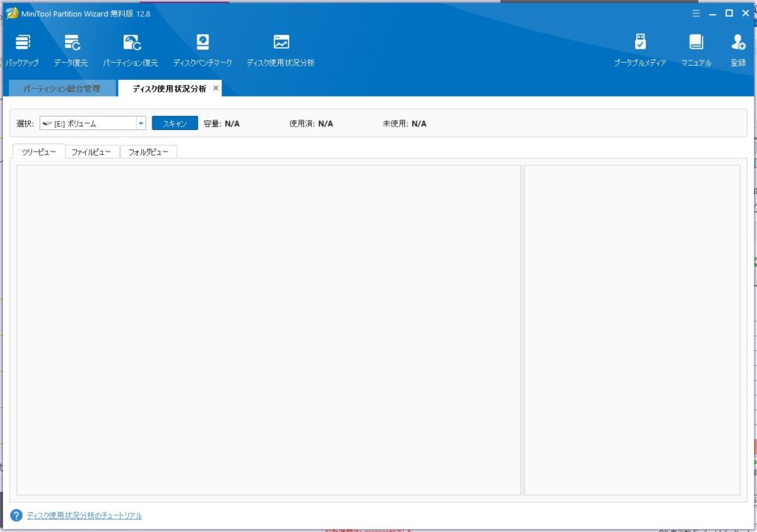
Task: Expand the drive selection dropdown arrow
Action: [140, 123]
